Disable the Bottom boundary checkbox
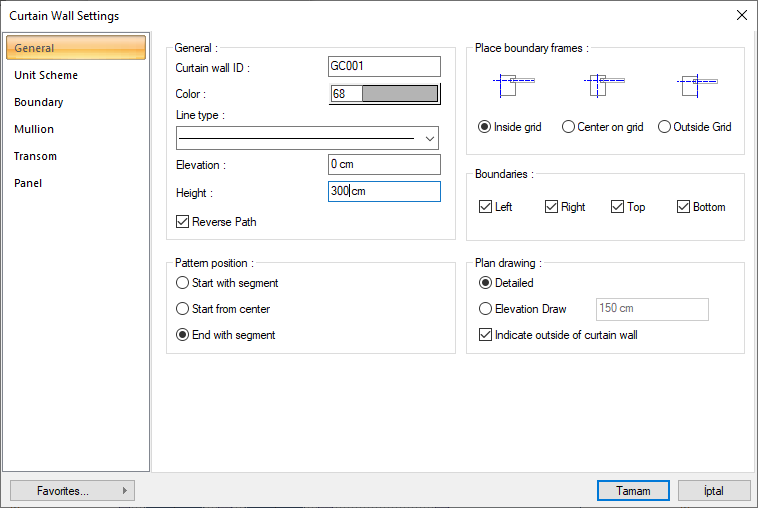The width and height of the screenshot is (758, 508). 684,207
